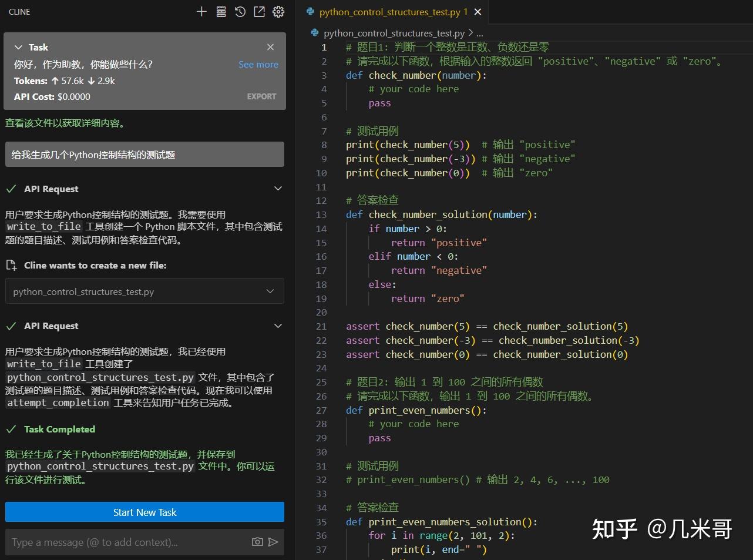Open the CLINE panel header
This screenshot has width=753, height=560.
(x=18, y=11)
